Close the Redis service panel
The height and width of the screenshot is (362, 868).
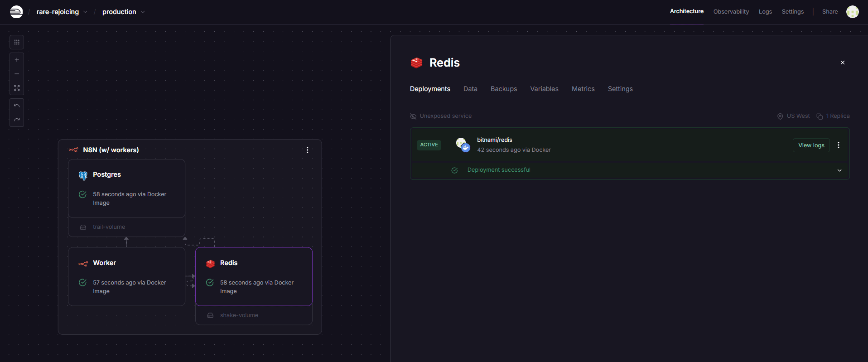[x=843, y=63]
